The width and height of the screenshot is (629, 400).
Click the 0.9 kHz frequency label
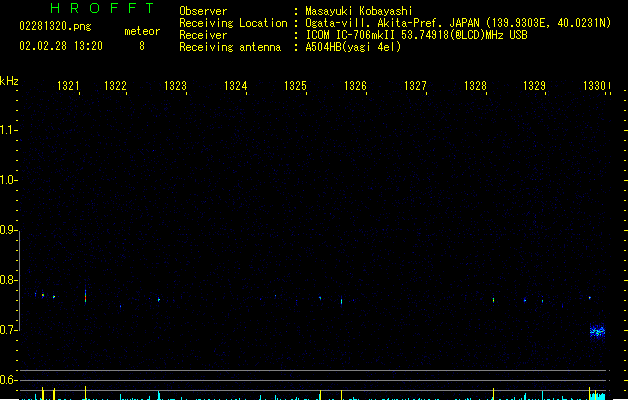click(8, 230)
